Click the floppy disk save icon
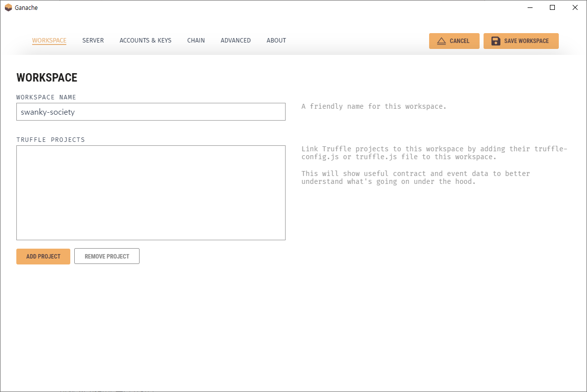 [495, 41]
